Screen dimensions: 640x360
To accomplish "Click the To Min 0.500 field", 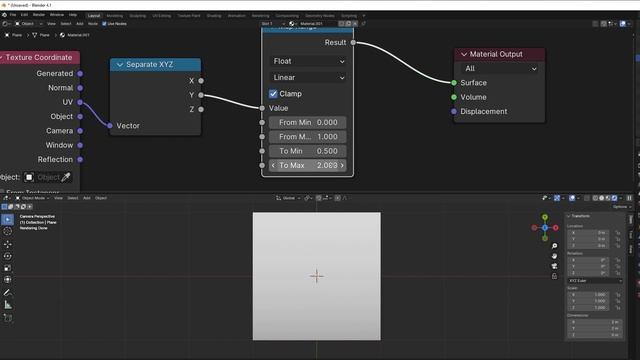I will (x=308, y=151).
